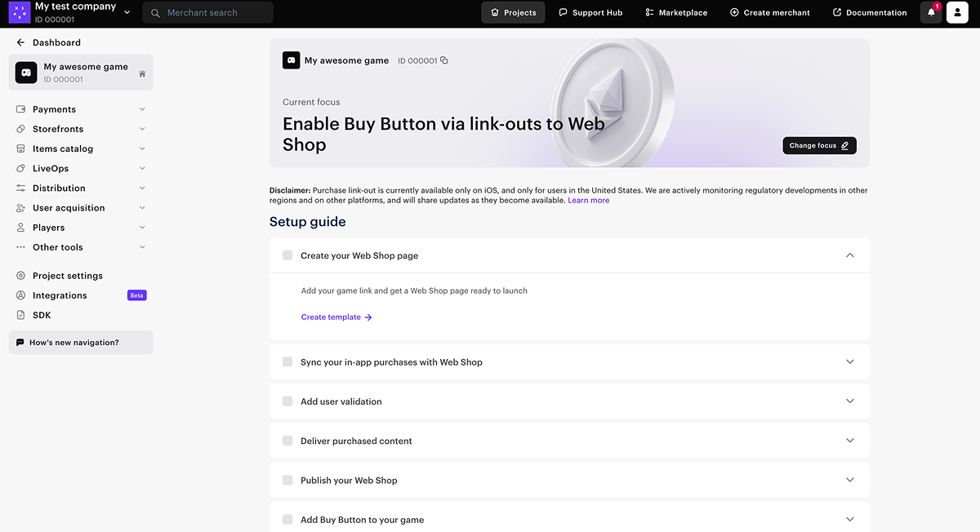The image size is (980, 532).
Task: Switch to the Projects tab
Action: click(513, 12)
